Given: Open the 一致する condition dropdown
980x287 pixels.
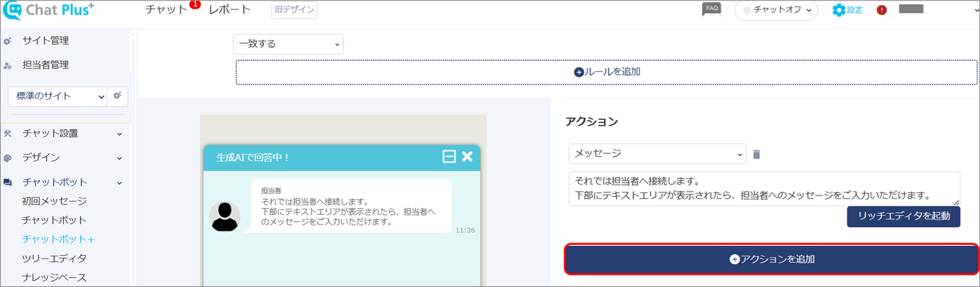Looking at the screenshot, I should [x=288, y=44].
